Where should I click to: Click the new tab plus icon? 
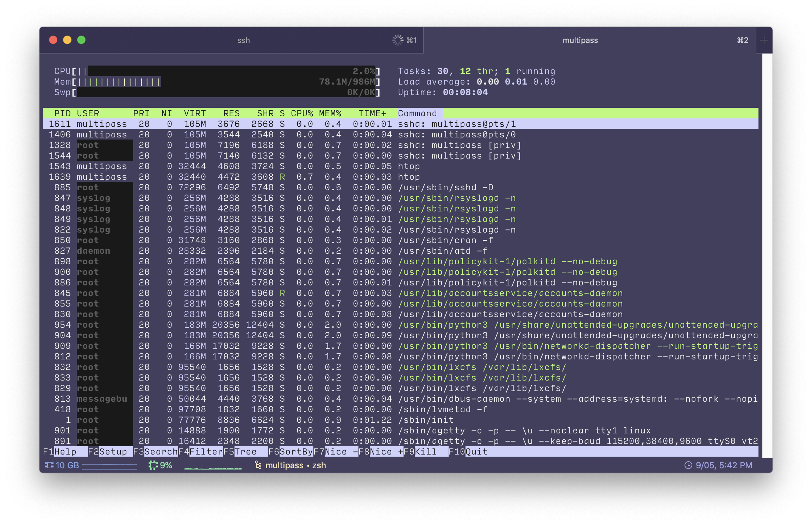point(764,40)
